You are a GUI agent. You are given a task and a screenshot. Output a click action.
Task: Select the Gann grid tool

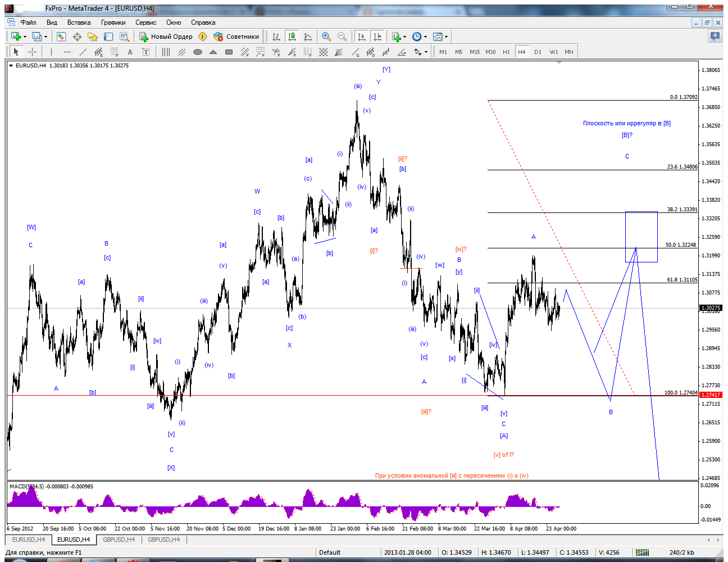coord(324,52)
